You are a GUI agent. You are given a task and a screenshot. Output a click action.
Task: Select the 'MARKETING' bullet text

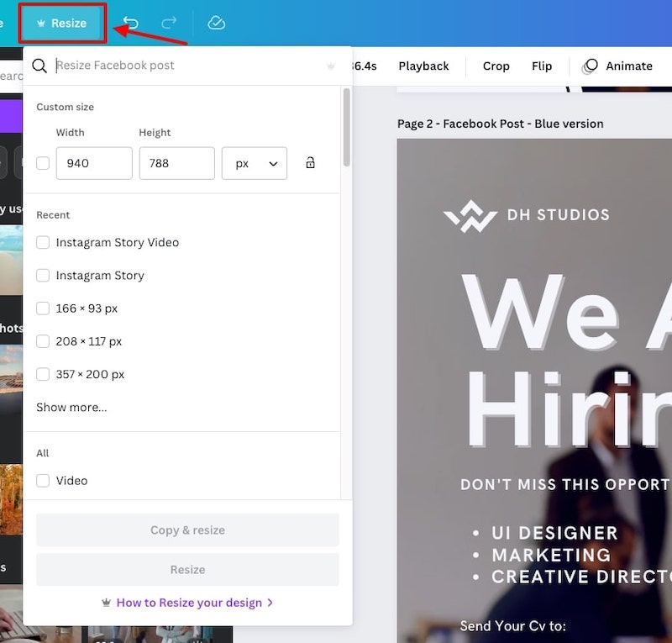[x=551, y=555]
